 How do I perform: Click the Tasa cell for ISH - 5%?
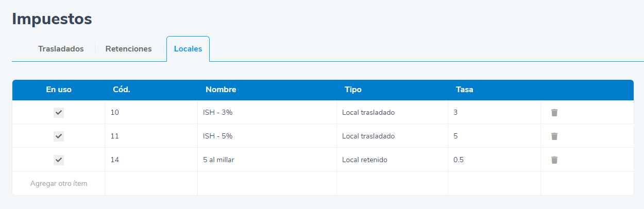[x=494, y=136]
